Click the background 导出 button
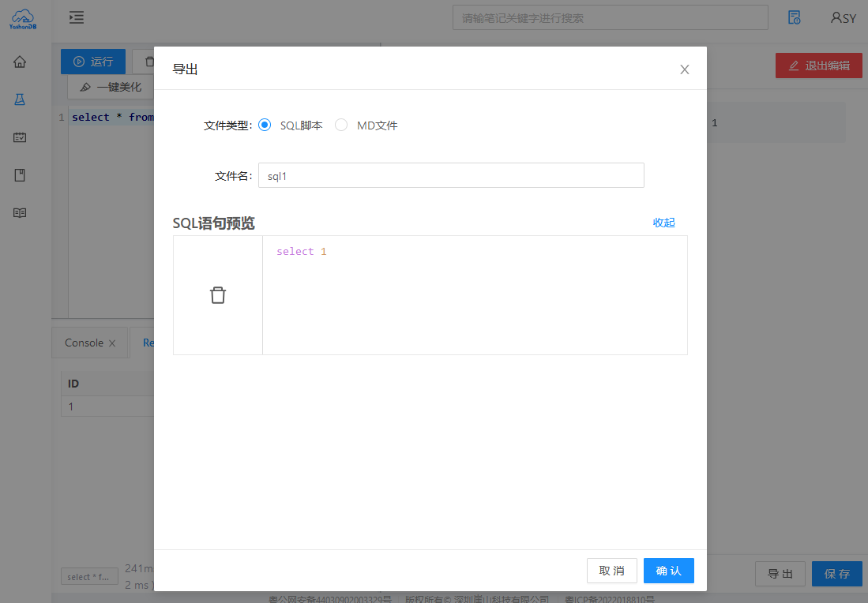This screenshot has height=603, width=868. 780,574
